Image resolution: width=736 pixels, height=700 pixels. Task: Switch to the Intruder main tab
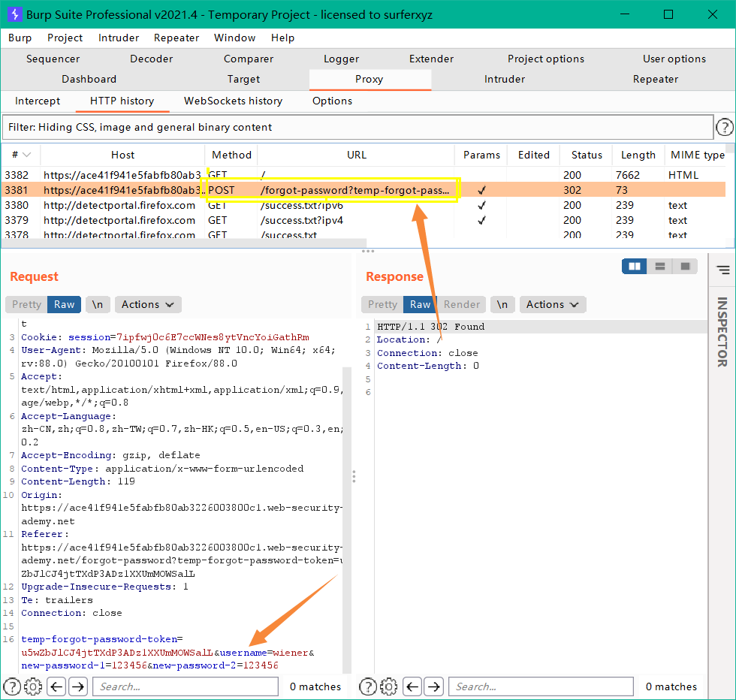point(505,79)
